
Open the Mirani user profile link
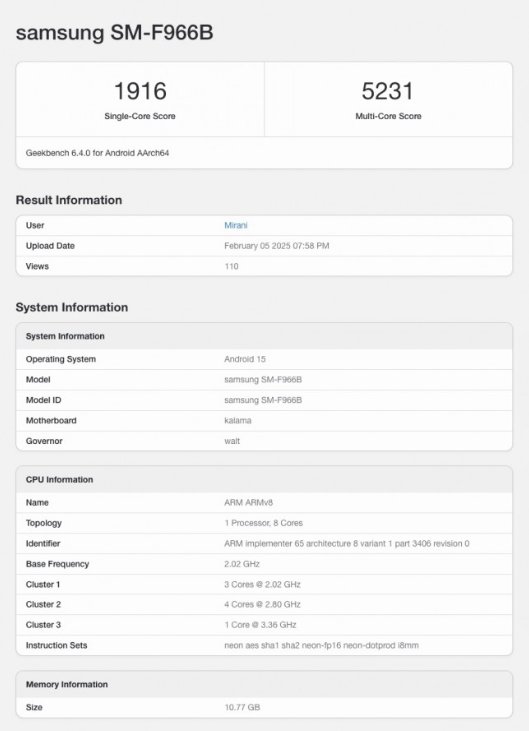pos(235,225)
